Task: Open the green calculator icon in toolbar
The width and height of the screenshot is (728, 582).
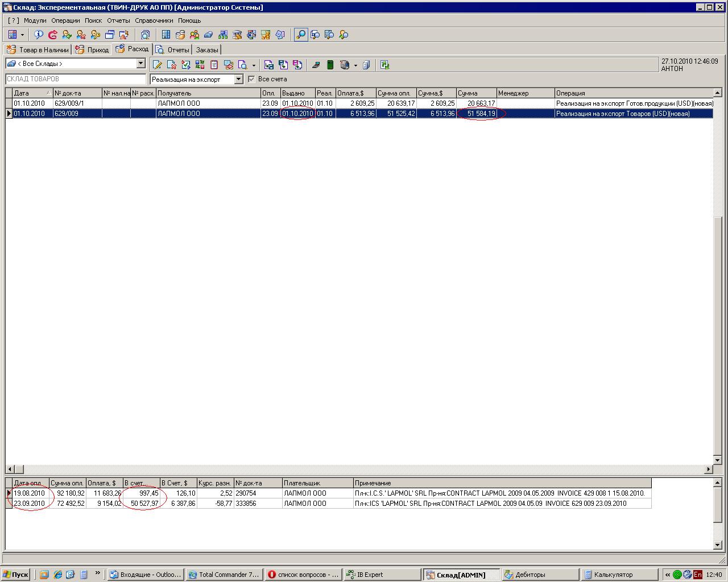Action: [x=330, y=65]
